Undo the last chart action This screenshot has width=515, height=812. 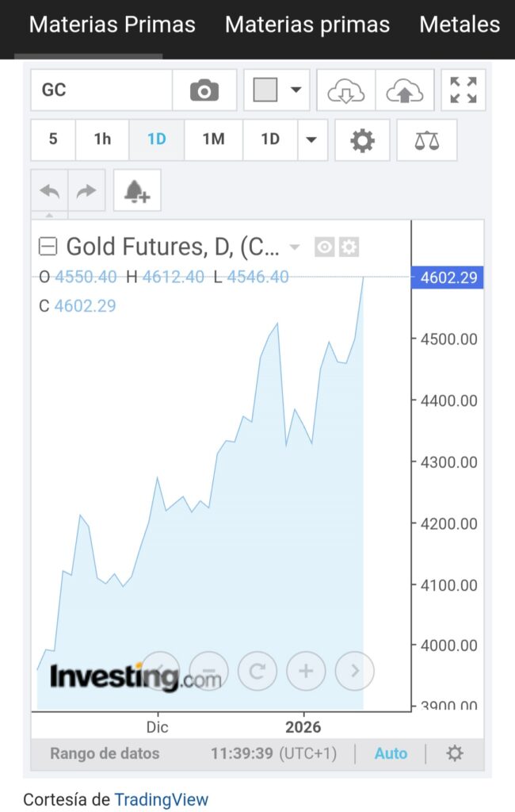[49, 190]
